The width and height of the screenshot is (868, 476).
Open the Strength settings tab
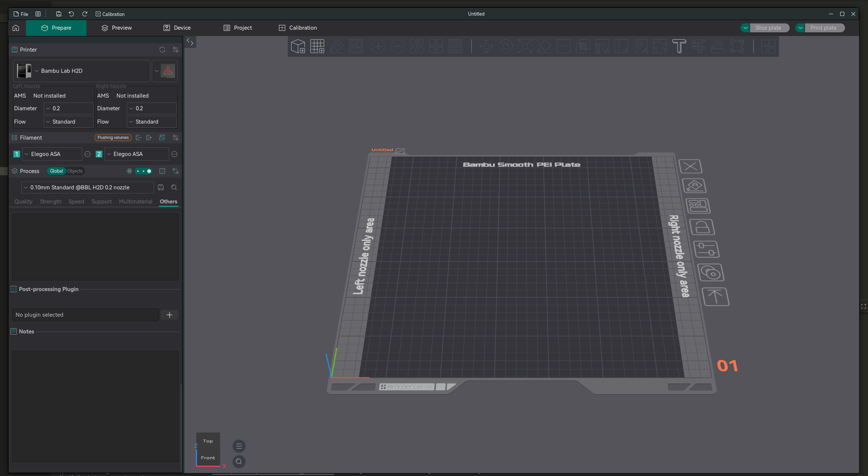pyautogui.click(x=50, y=202)
